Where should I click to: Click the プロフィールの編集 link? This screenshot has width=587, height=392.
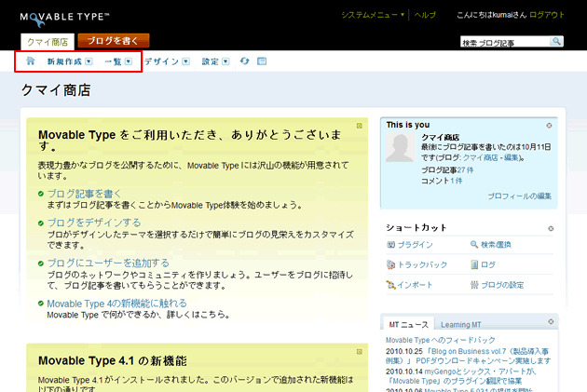[520, 196]
